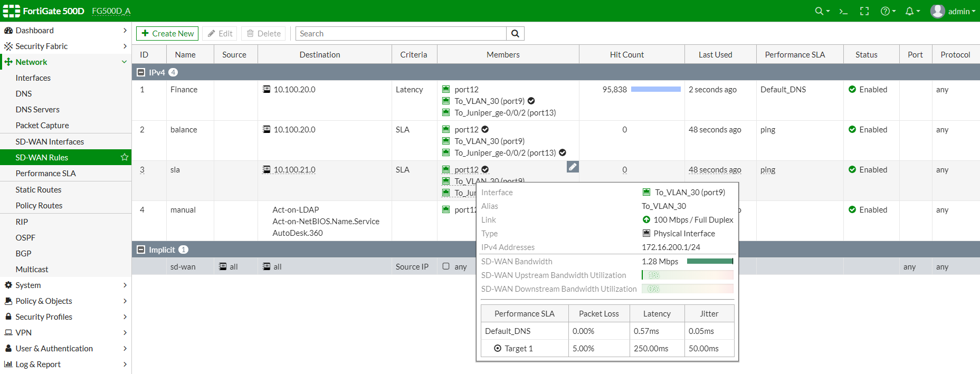Toggle full screen mode icon
The width and height of the screenshot is (980, 374).
point(864,11)
